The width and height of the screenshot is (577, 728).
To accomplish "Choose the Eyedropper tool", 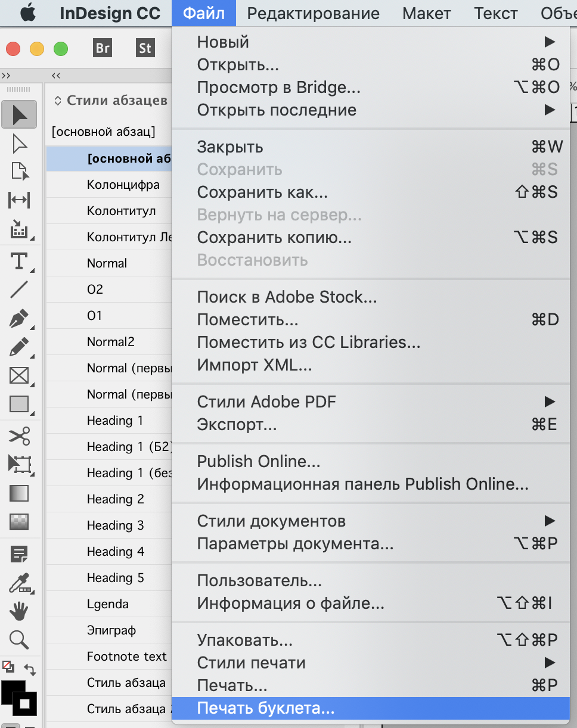I will 19,582.
